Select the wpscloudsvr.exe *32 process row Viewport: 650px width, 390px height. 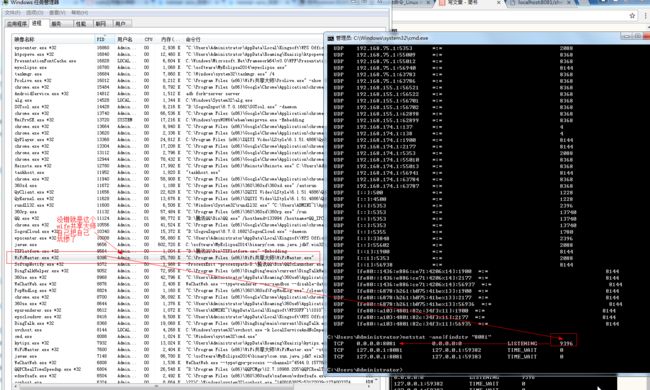coord(167,317)
